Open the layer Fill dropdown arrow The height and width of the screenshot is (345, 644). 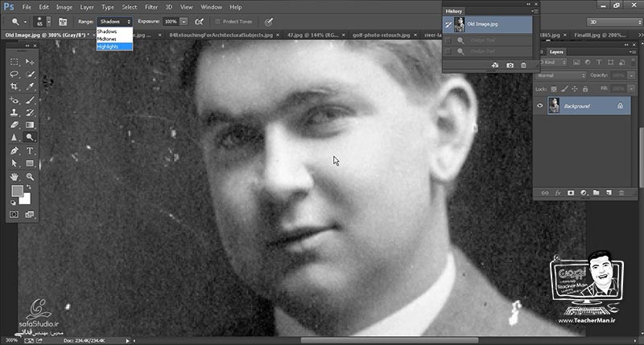coord(631,88)
